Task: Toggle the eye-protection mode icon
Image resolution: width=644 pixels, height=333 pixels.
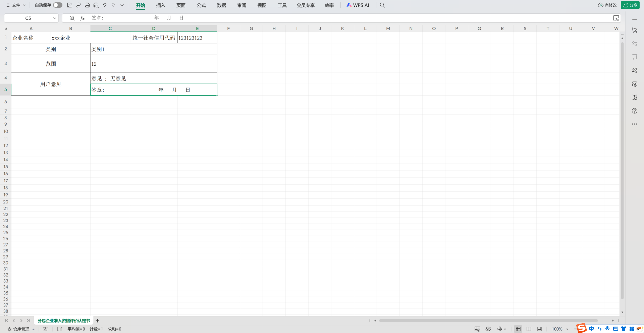Action: [x=488, y=329]
